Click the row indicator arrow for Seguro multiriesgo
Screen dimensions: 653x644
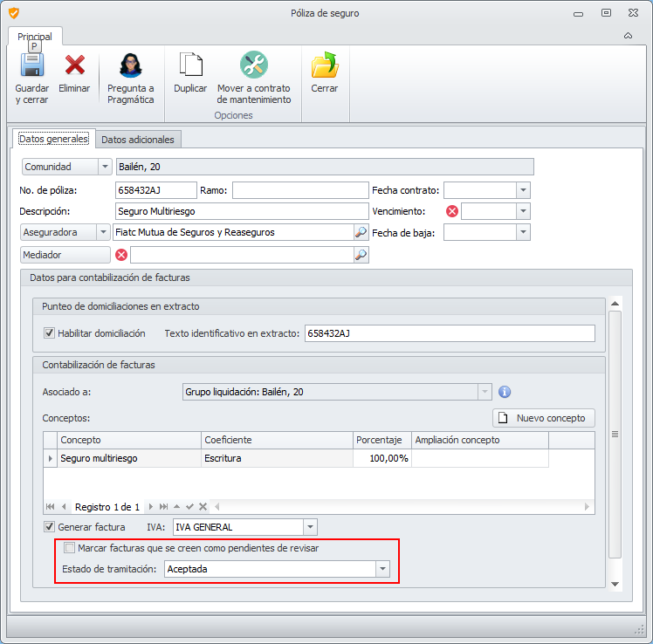(50, 458)
